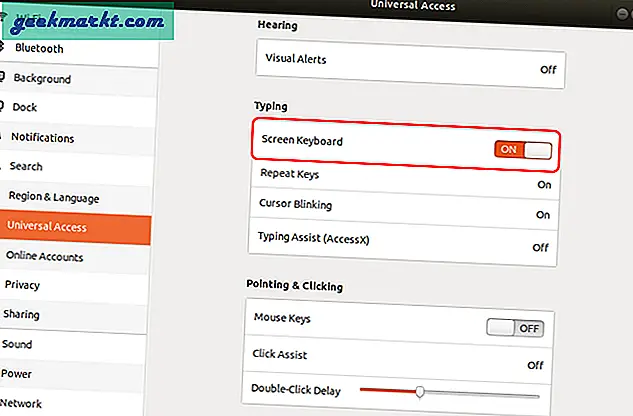Click the Background icon in the sidebar
The height and width of the screenshot is (416, 633).
tap(4, 78)
